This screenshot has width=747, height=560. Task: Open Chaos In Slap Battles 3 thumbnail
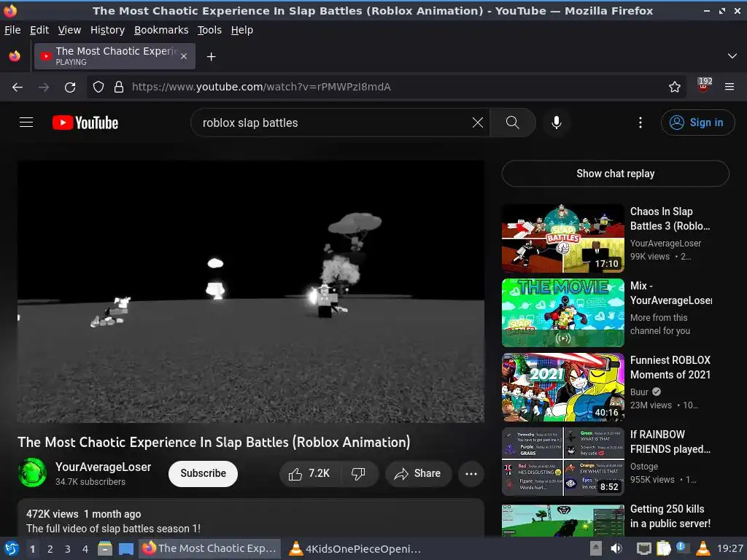pos(562,238)
